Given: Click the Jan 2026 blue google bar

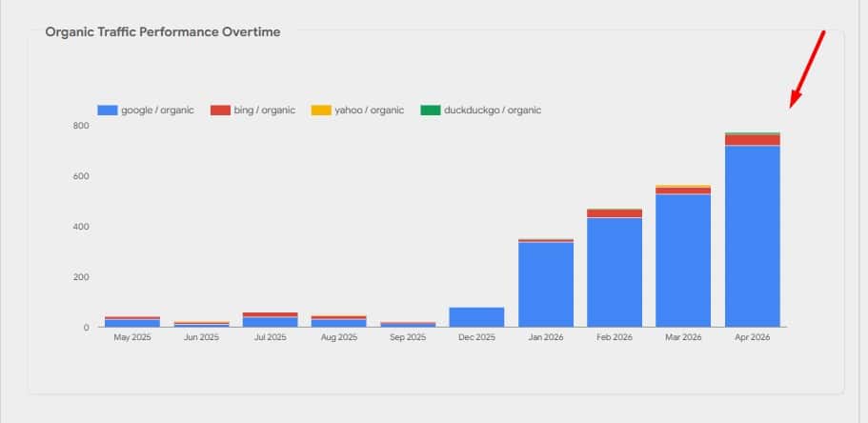Looking at the screenshot, I should pos(546,285).
